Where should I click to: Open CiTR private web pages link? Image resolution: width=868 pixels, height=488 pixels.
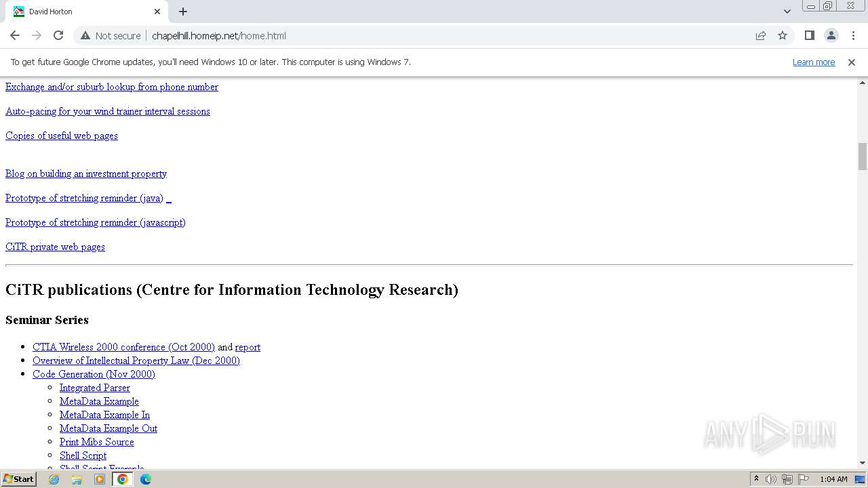coord(55,247)
